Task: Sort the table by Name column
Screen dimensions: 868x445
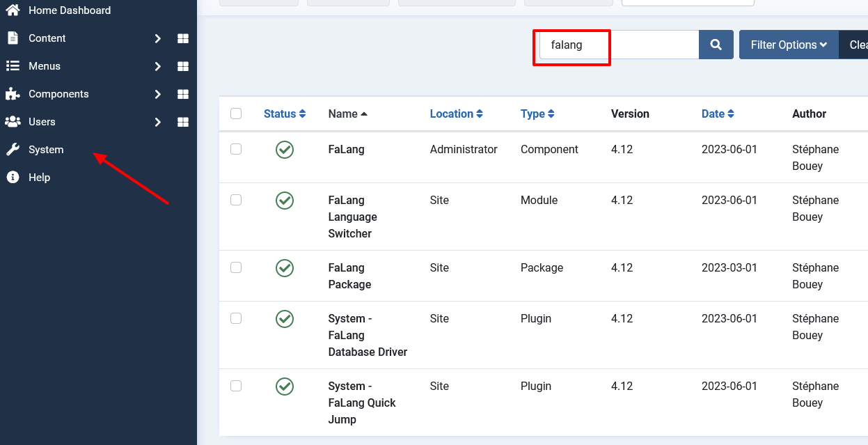Action: coord(348,114)
